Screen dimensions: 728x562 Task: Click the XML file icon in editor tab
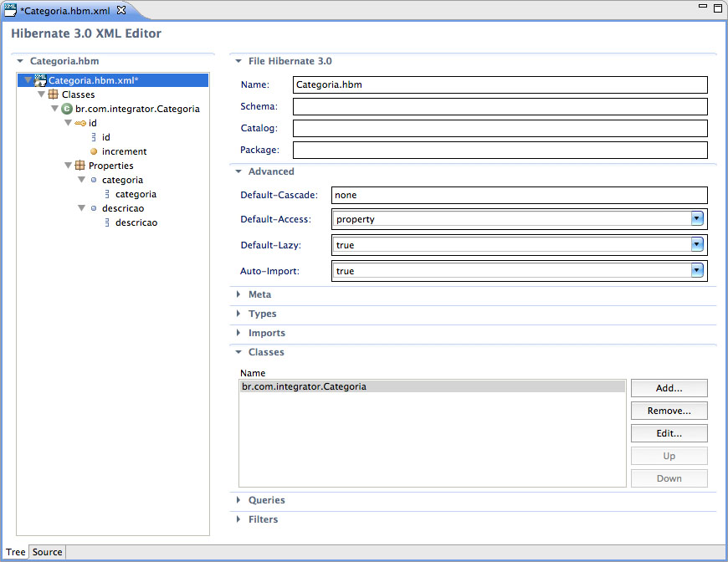(10, 10)
